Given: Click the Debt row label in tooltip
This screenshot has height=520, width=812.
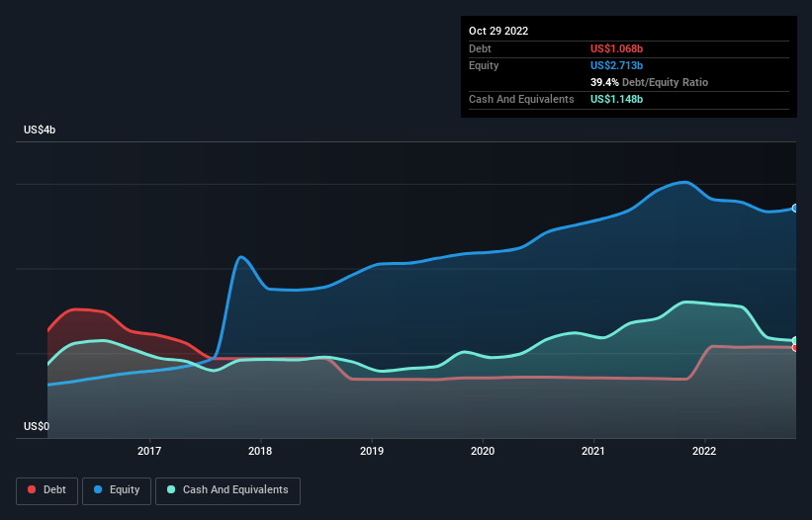Looking at the screenshot, I should pyautogui.click(x=480, y=48).
